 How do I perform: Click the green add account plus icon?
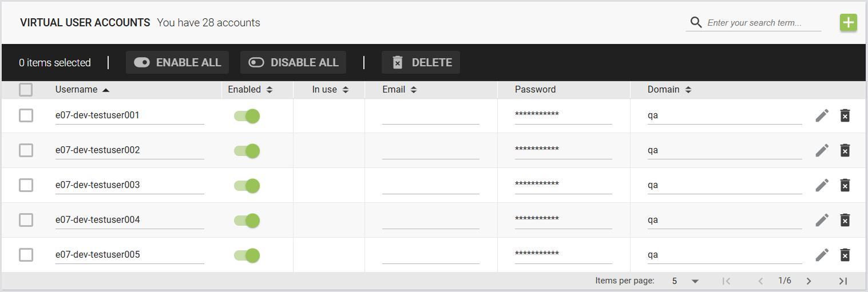pos(848,23)
